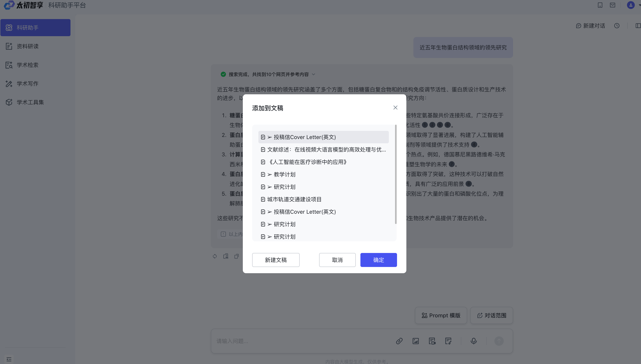641x364 pixels.
Task: Click the paperclip attachment icon
Action: pyautogui.click(x=399, y=341)
